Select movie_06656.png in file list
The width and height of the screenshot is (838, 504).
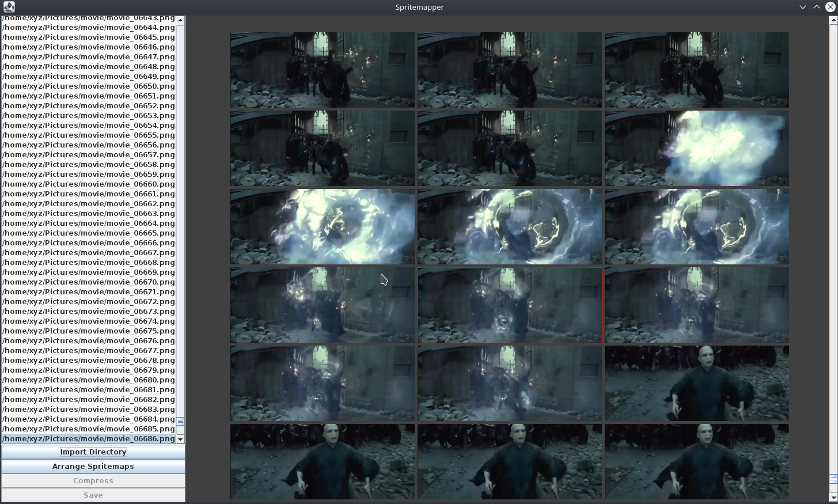(x=89, y=145)
